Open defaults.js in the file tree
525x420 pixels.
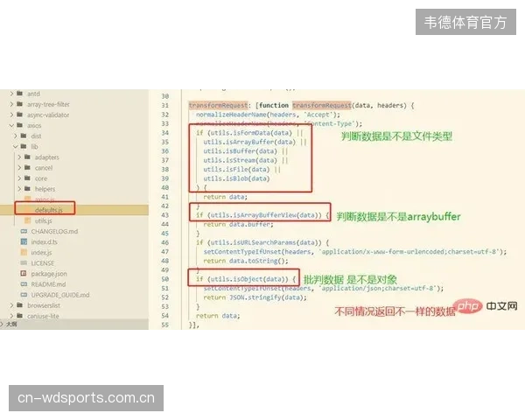pos(48,210)
